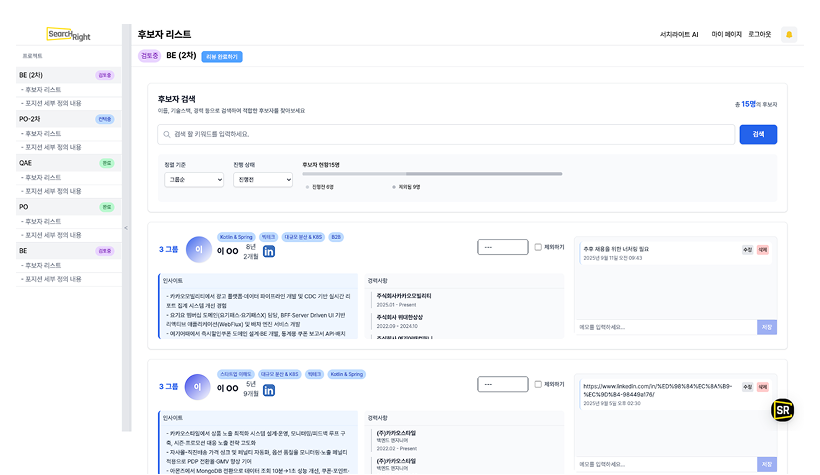Go to 마이 페이지 in top navigation

(726, 34)
